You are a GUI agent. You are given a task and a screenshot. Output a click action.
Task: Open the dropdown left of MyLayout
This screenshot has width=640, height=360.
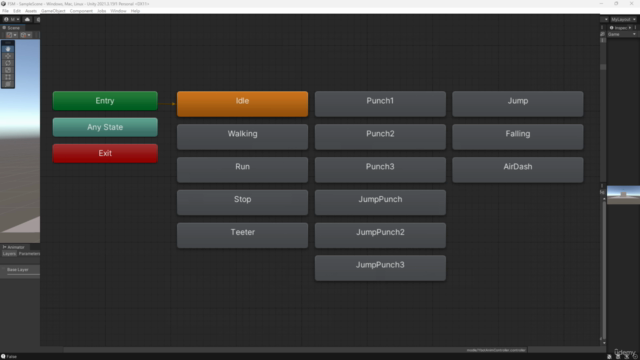(x=605, y=19)
